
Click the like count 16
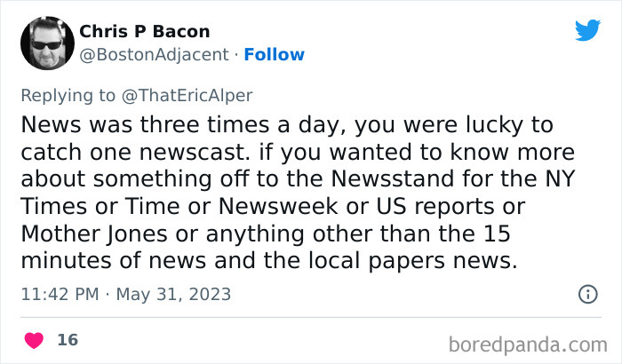click(x=67, y=340)
